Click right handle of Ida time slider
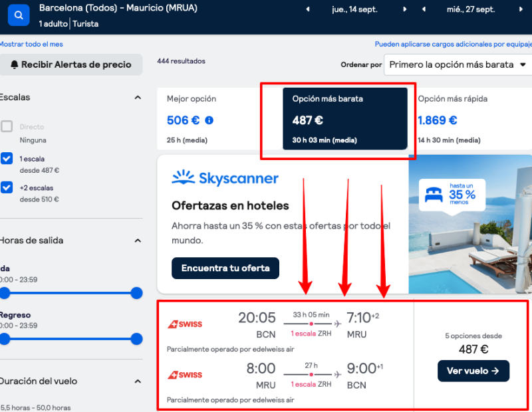532x412 pixels. pyautogui.click(x=136, y=293)
